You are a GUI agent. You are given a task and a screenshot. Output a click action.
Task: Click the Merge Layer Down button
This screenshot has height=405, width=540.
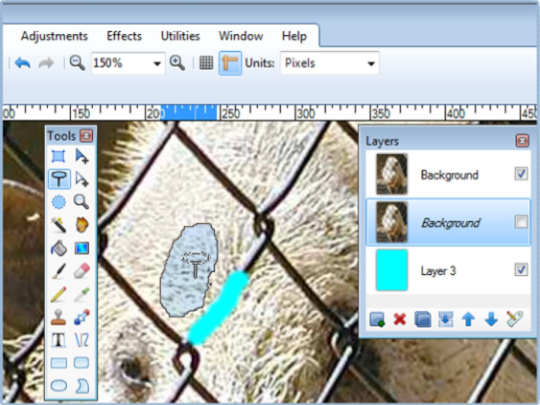coord(445,319)
